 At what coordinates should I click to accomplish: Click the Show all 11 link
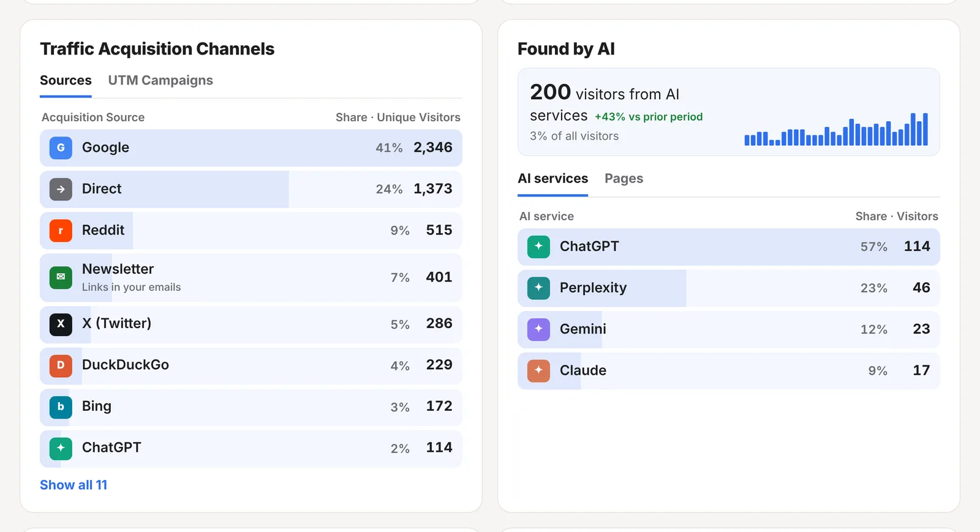click(73, 485)
